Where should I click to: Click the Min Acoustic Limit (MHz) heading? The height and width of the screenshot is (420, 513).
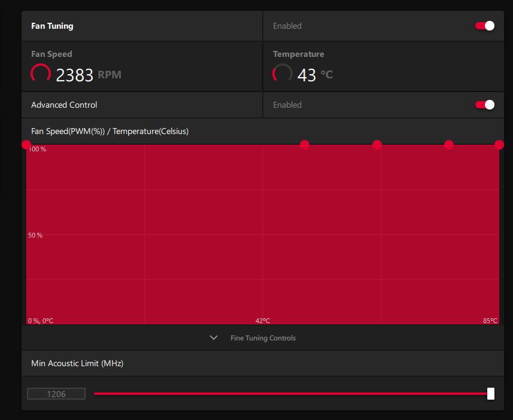click(x=77, y=363)
